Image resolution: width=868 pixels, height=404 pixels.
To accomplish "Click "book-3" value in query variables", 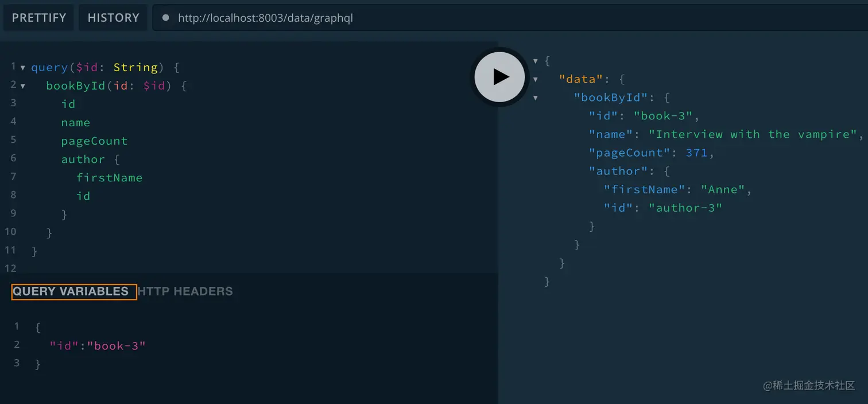I will coord(117,346).
